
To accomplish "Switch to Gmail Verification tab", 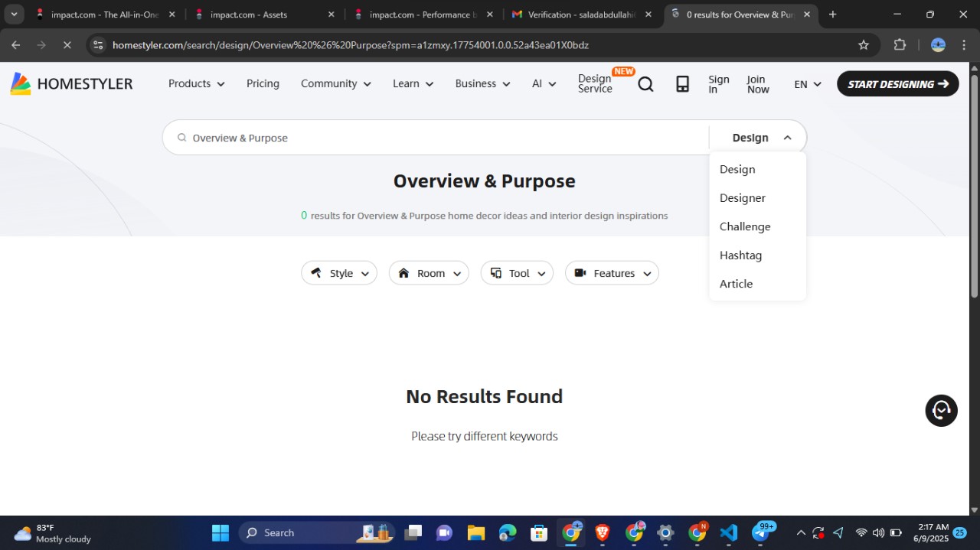I will coord(582,14).
